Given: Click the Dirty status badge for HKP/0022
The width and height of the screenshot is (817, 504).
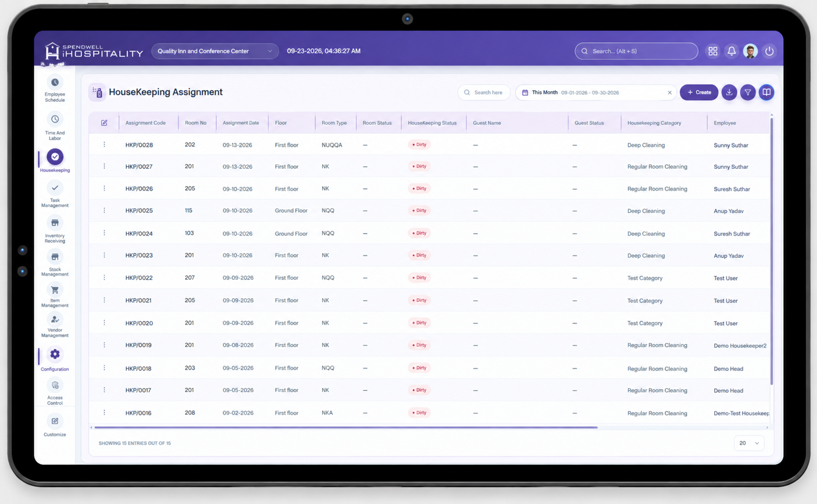Looking at the screenshot, I should click(x=419, y=278).
